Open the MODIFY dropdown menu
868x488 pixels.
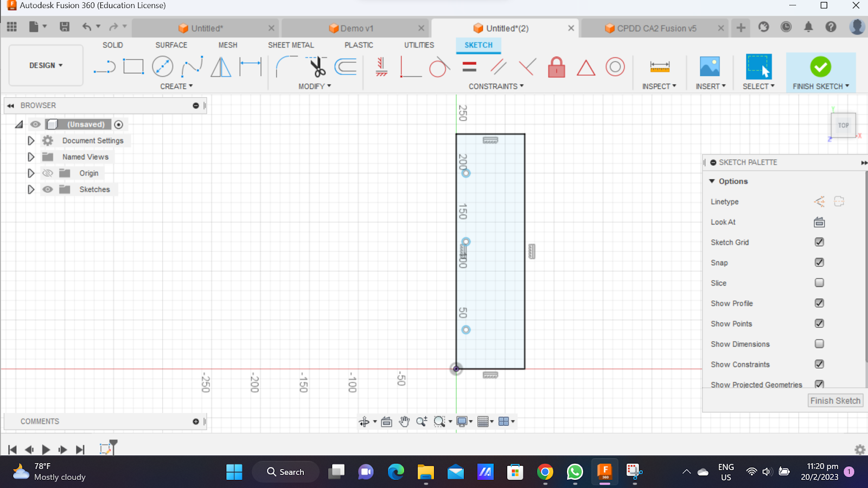click(x=315, y=86)
